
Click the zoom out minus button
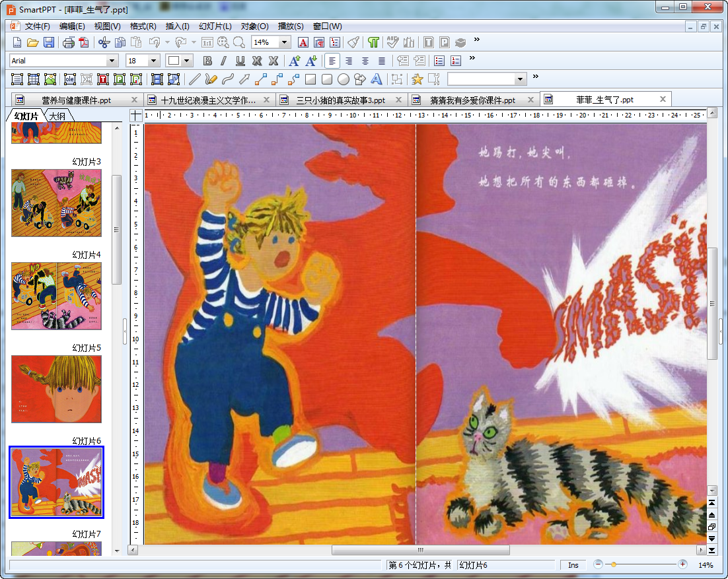pyautogui.click(x=598, y=564)
